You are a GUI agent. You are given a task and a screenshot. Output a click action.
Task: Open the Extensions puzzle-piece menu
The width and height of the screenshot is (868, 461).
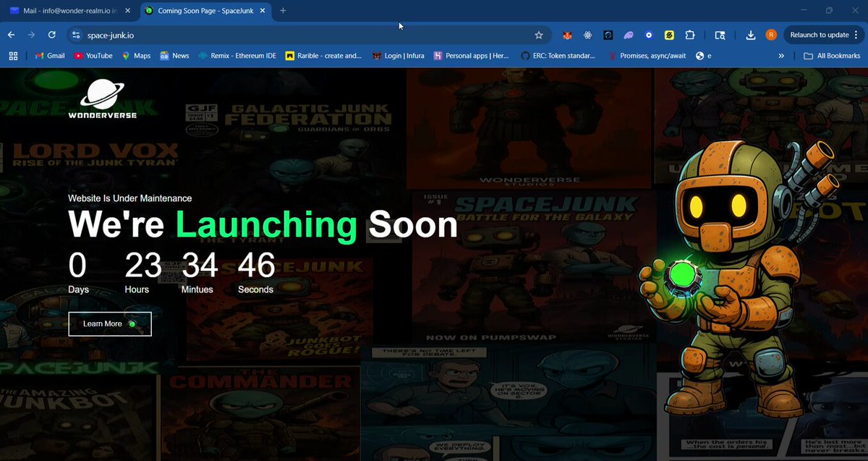click(x=689, y=35)
